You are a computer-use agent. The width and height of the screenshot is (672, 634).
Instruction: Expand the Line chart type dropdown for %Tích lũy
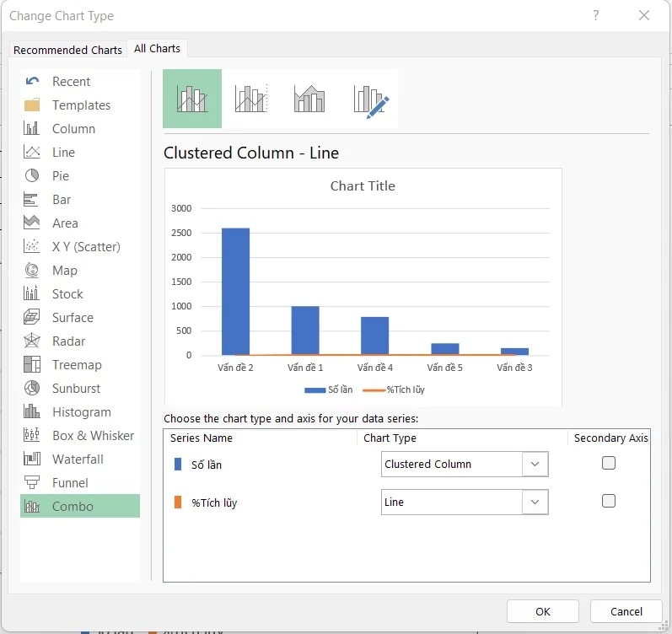535,502
